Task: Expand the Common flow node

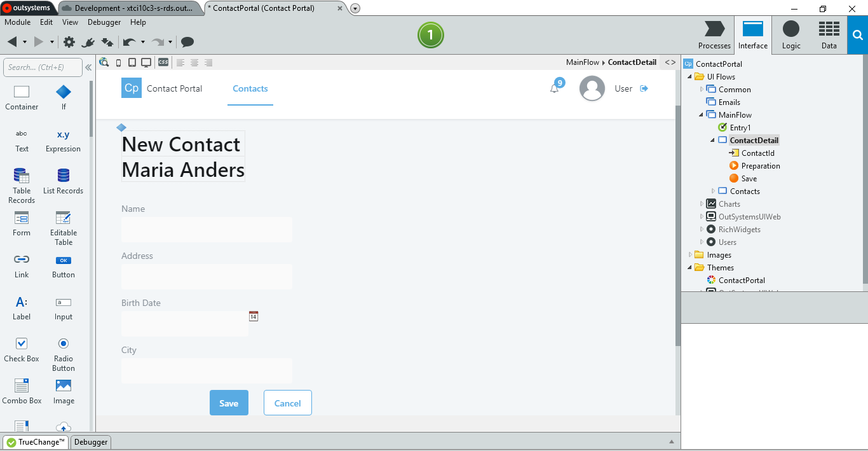Action: tap(702, 90)
